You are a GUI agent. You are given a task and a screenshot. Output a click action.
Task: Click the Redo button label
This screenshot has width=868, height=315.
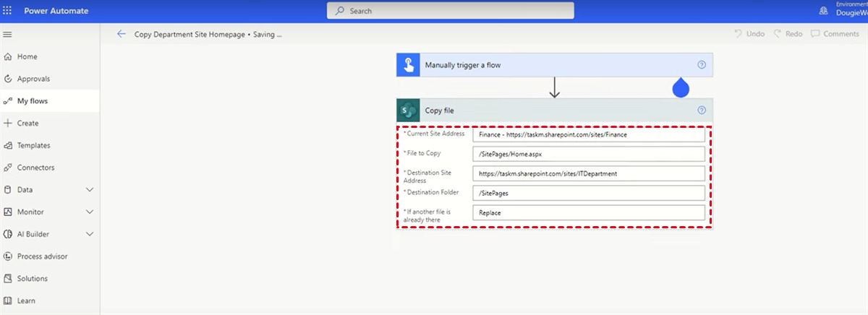794,34
